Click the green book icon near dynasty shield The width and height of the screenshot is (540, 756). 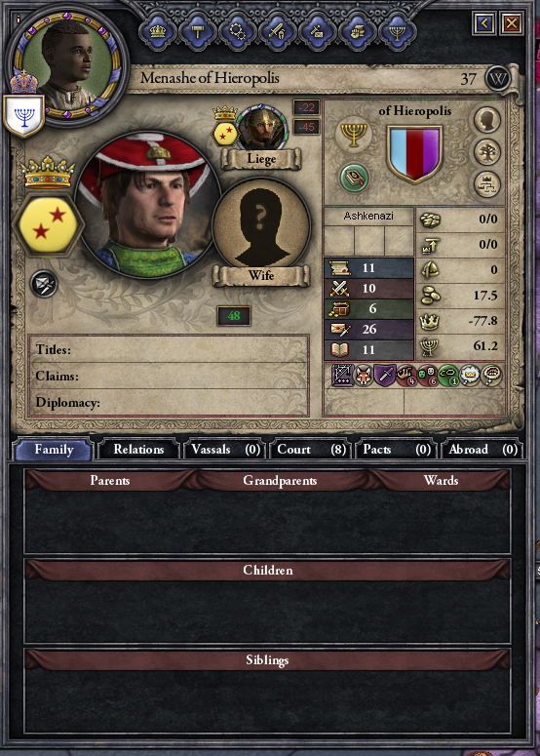click(354, 177)
